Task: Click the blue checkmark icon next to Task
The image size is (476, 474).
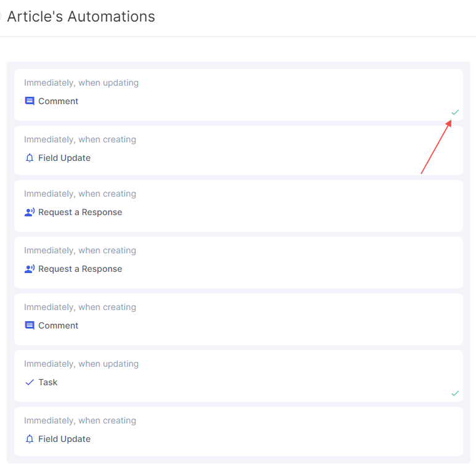Action: (30, 382)
